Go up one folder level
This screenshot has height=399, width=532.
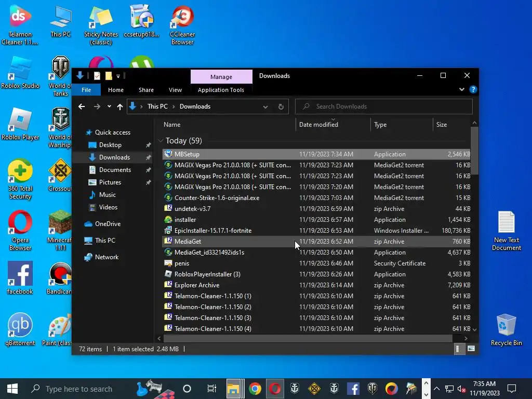point(120,107)
